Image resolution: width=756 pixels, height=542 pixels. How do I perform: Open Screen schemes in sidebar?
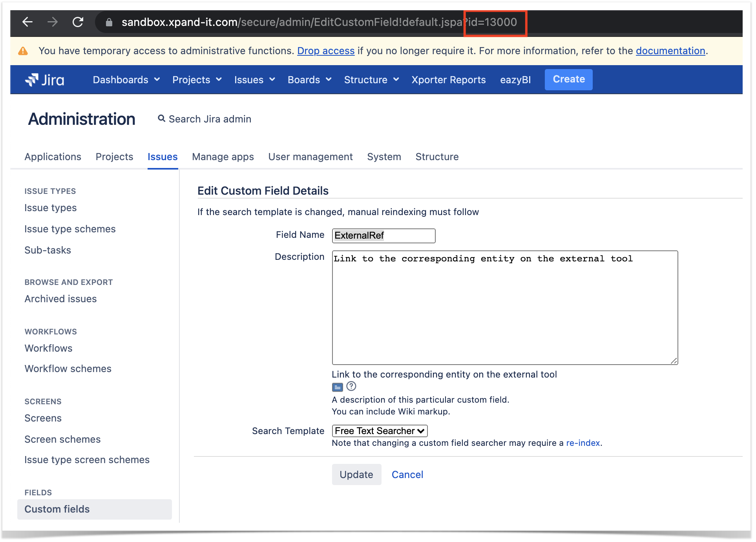63,440
